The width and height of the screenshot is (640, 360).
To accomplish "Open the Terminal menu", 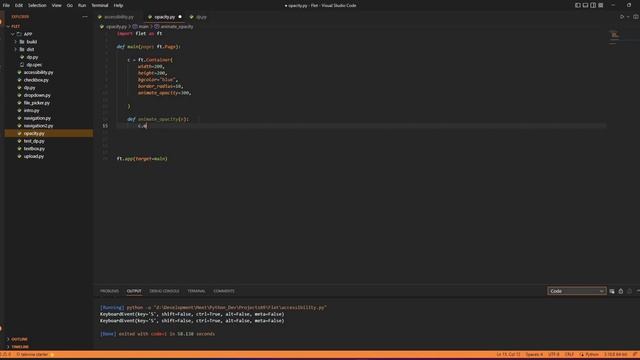I will 100,5.
